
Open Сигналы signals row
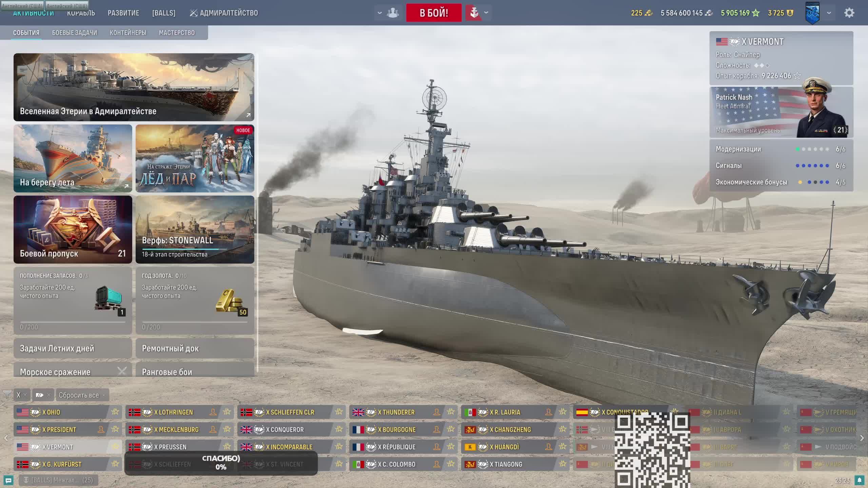tap(781, 166)
